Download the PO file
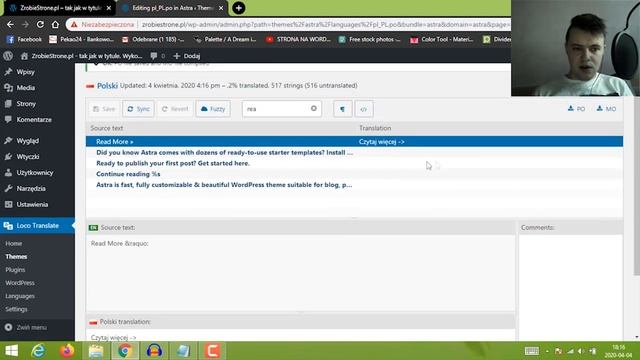Screen dimensions: 640x360 (576, 109)
